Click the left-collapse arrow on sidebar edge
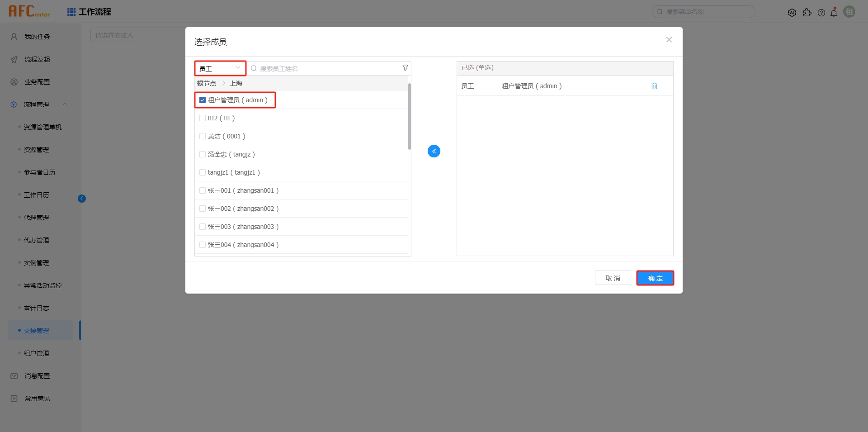This screenshot has width=868, height=432. pos(82,199)
